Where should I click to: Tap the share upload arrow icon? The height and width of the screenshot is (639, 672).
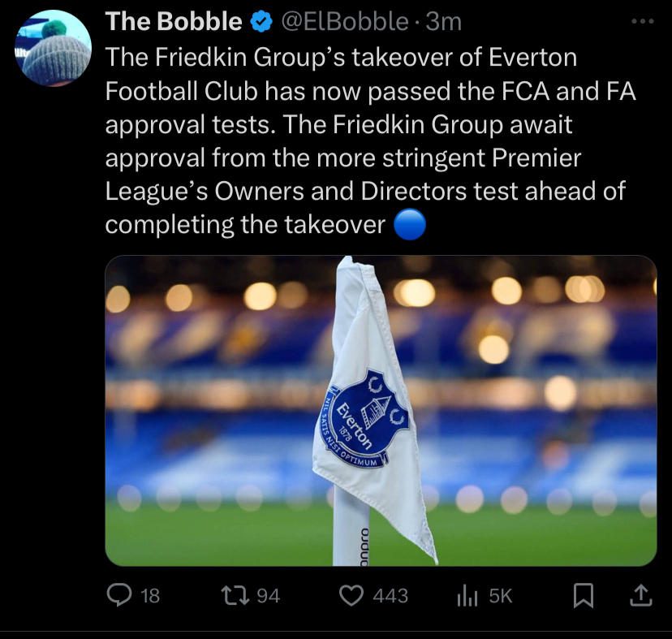tap(640, 596)
